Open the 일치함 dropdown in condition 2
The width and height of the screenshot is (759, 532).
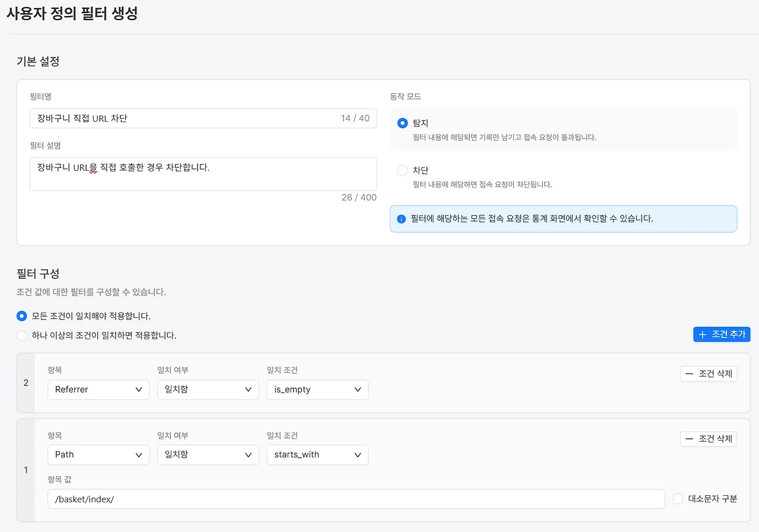click(208, 390)
